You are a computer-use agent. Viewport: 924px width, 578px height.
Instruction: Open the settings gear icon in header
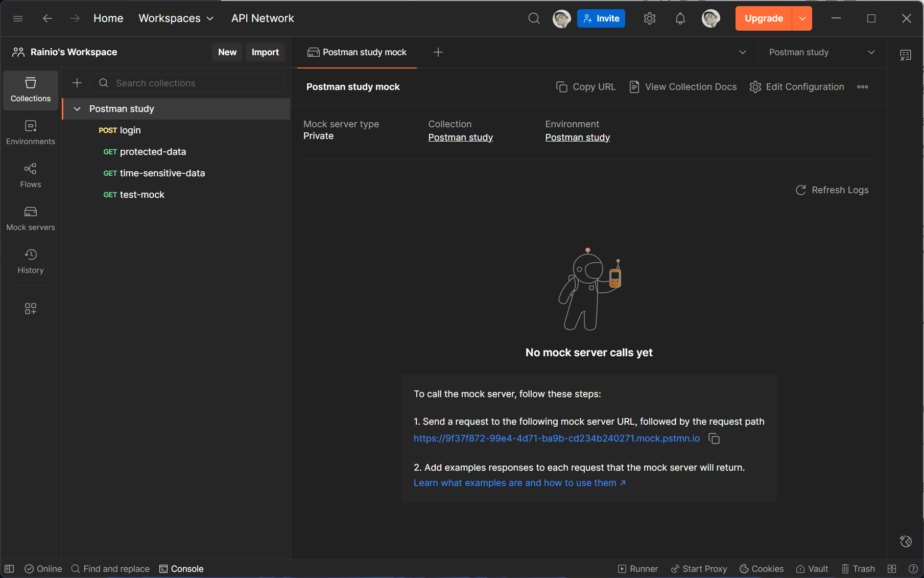(649, 18)
